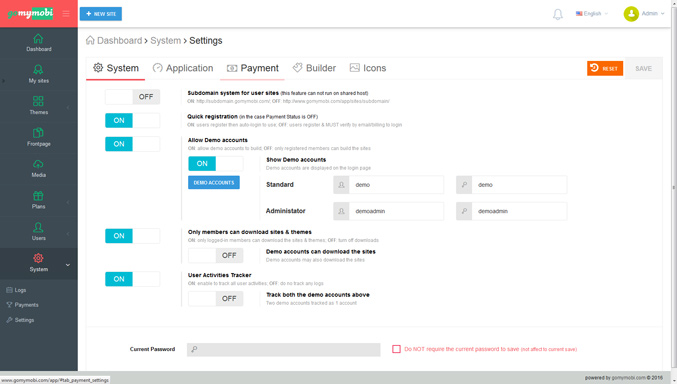Open Themes in the sidebar

click(x=38, y=105)
